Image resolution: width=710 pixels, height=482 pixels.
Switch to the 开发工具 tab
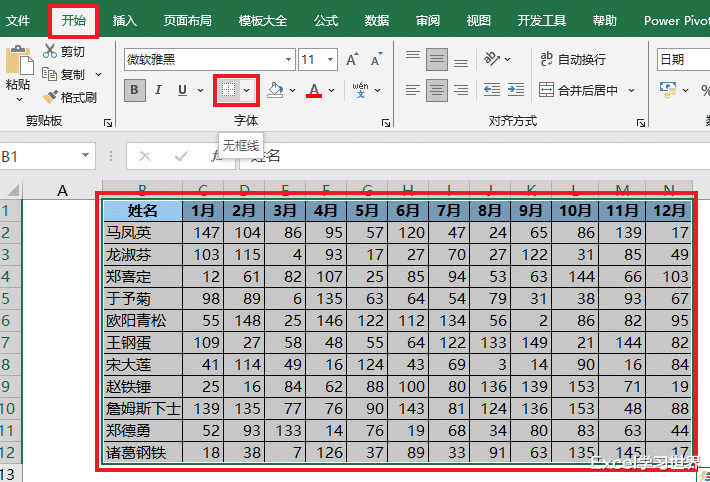542,20
